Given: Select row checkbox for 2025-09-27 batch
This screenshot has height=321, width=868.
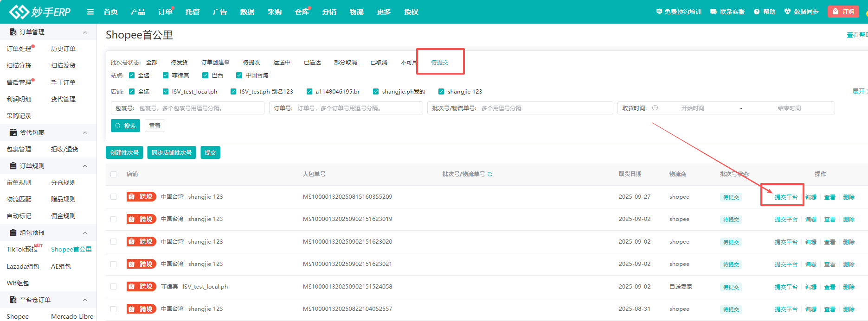Looking at the screenshot, I should click(x=114, y=197).
